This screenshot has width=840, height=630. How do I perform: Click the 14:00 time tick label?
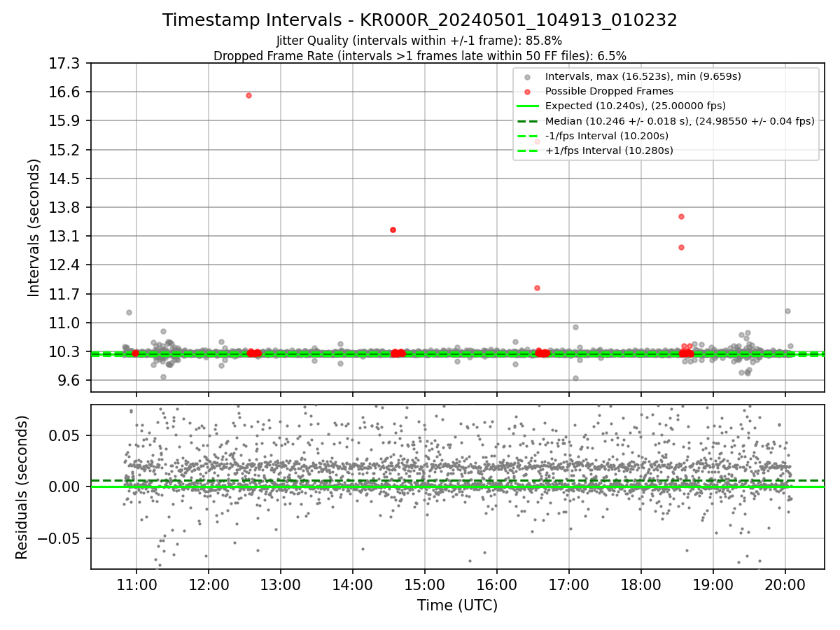[353, 585]
